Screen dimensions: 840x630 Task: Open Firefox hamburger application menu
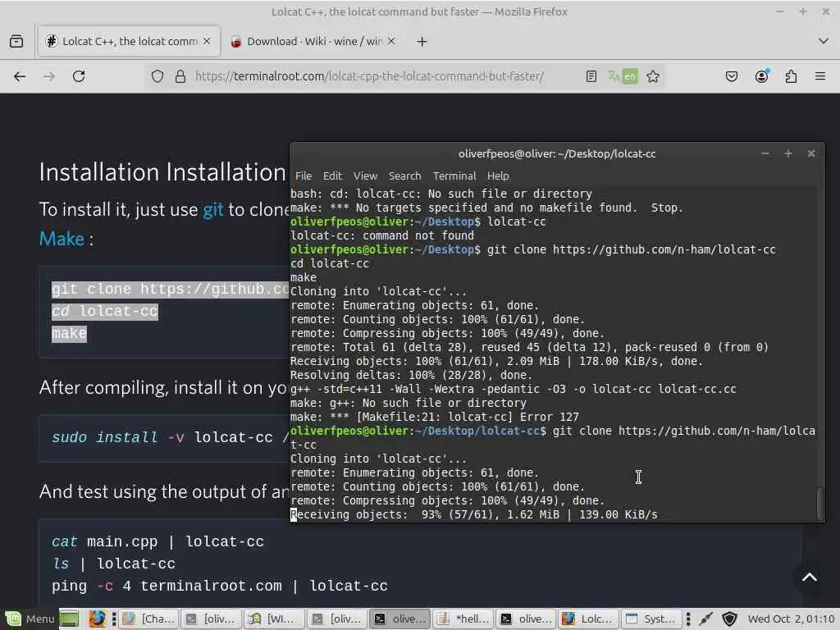(820, 76)
